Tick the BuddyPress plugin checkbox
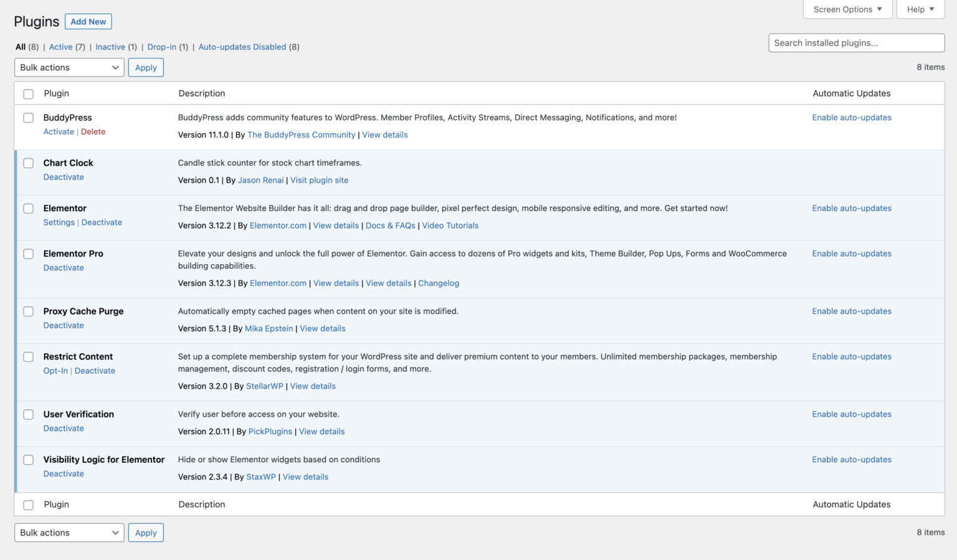This screenshot has height=560, width=957. point(28,118)
